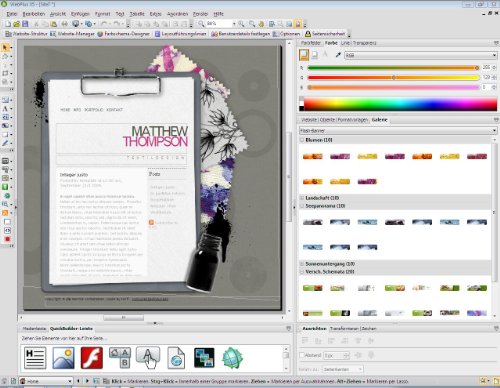Select the navigation bar element icon
Viewport: 500px width, 388px height.
(120, 358)
